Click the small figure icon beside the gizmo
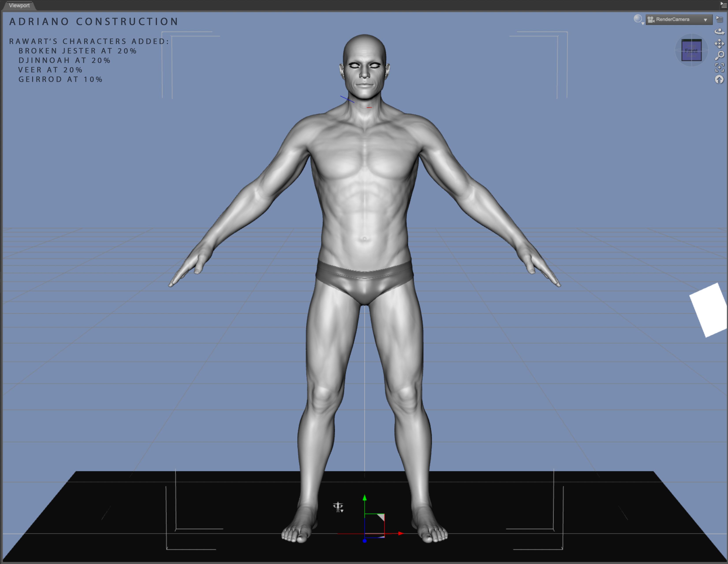Image resolution: width=728 pixels, height=564 pixels. pyautogui.click(x=338, y=507)
